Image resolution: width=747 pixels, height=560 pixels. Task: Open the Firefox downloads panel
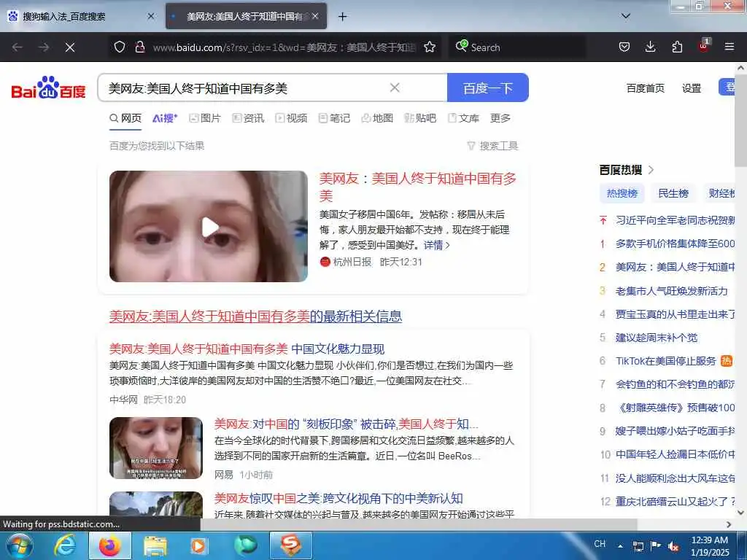(650, 47)
